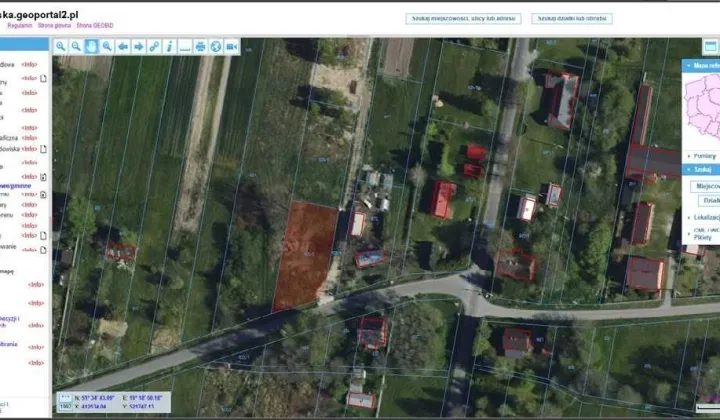Viewport: 720px width, 420px height.
Task: Click 'Szukaj działki lub obrębu' button
Action: 572,19
